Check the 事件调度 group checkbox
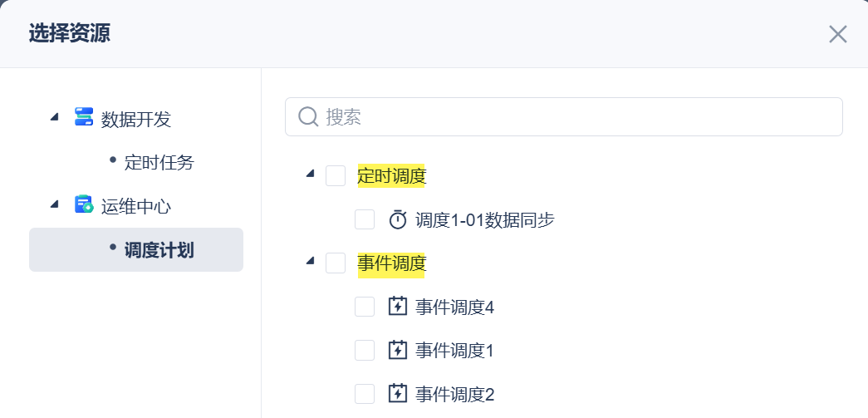 click(336, 263)
